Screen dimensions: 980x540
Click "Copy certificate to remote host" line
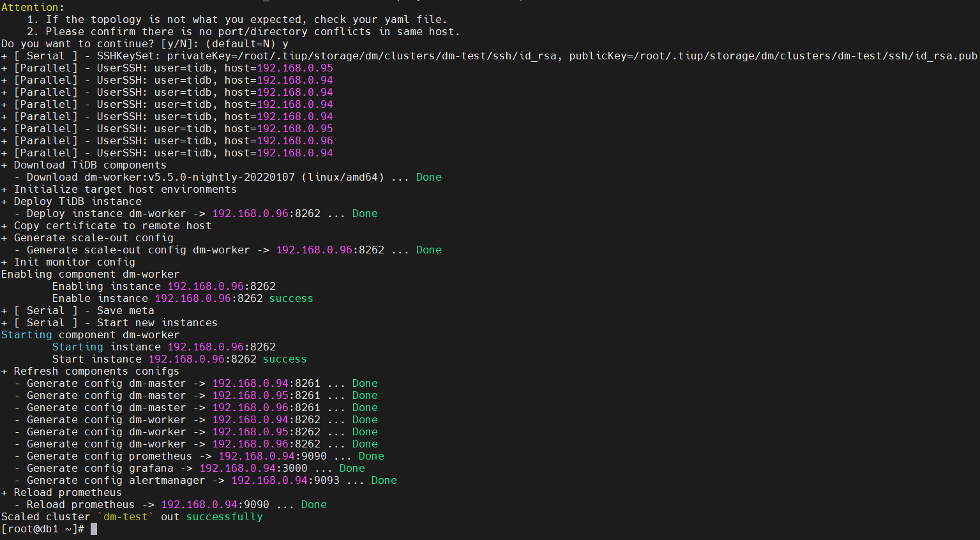coord(106,226)
